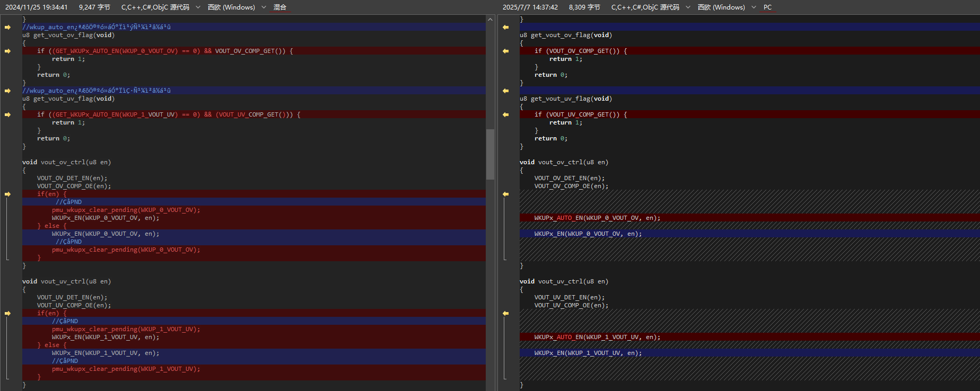Click left-pane copy arrow beside WKUP_0_VOUT_OV if-condition
Screen dimensions: 980x391
(7, 51)
